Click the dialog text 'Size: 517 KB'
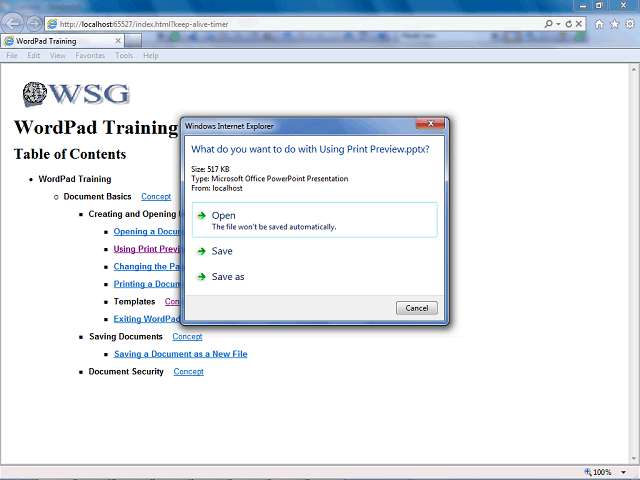 pyautogui.click(x=210, y=169)
